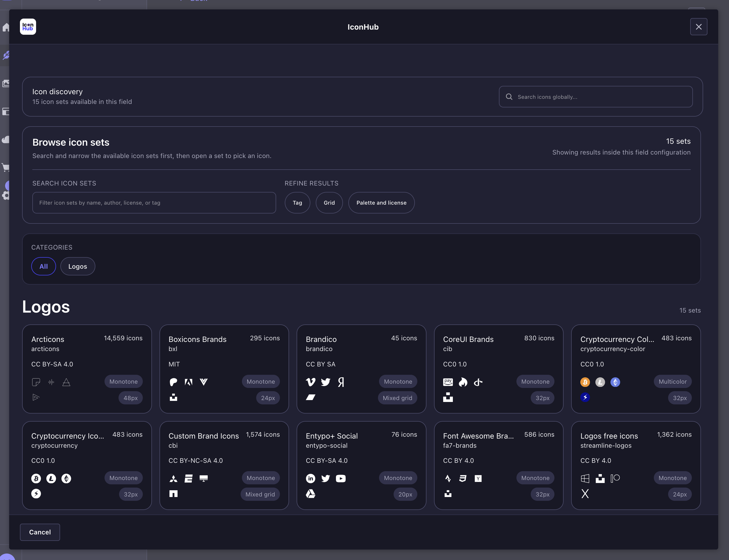Screen dimensions: 729x560
Task: Click the monotone Bitcoin icon in Cryptocurrency Icons
Action: 36,479
